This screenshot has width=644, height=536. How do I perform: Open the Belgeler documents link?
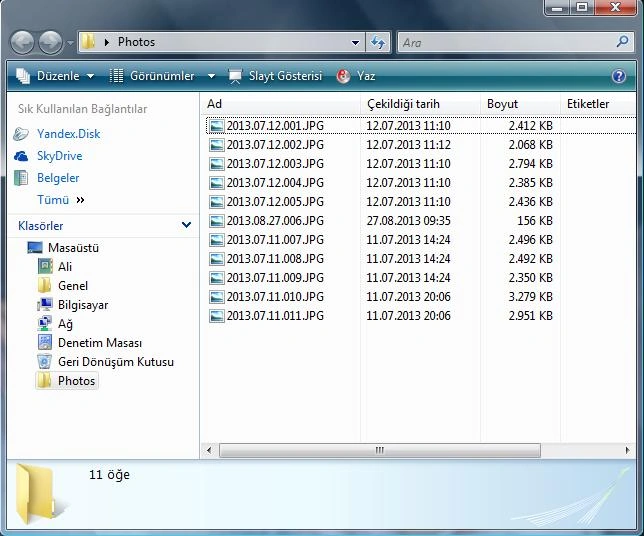(x=58, y=178)
